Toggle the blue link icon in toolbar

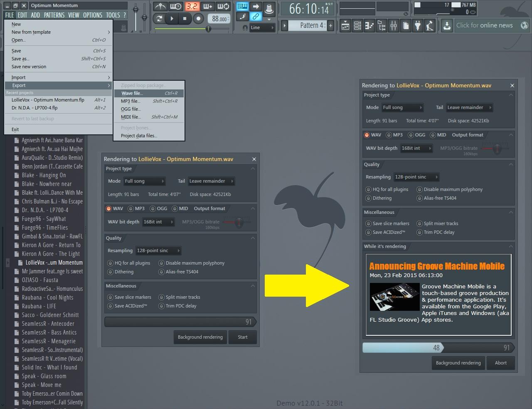[x=256, y=17]
